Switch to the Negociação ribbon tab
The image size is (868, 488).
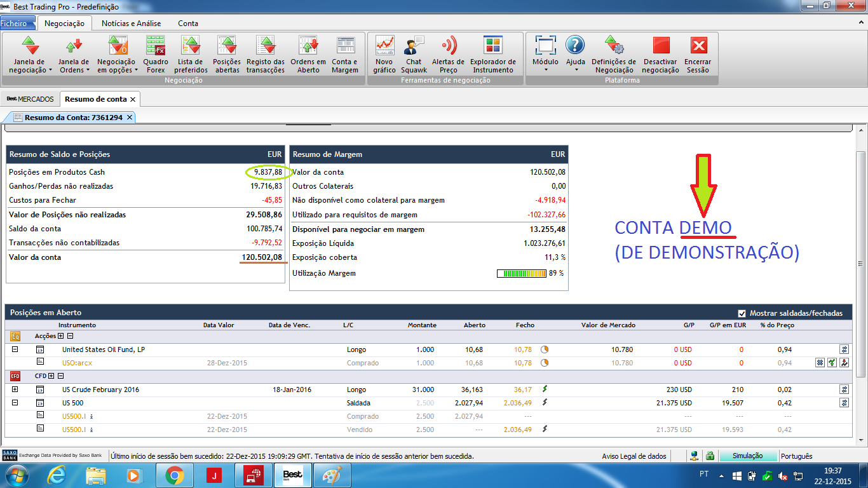[64, 24]
